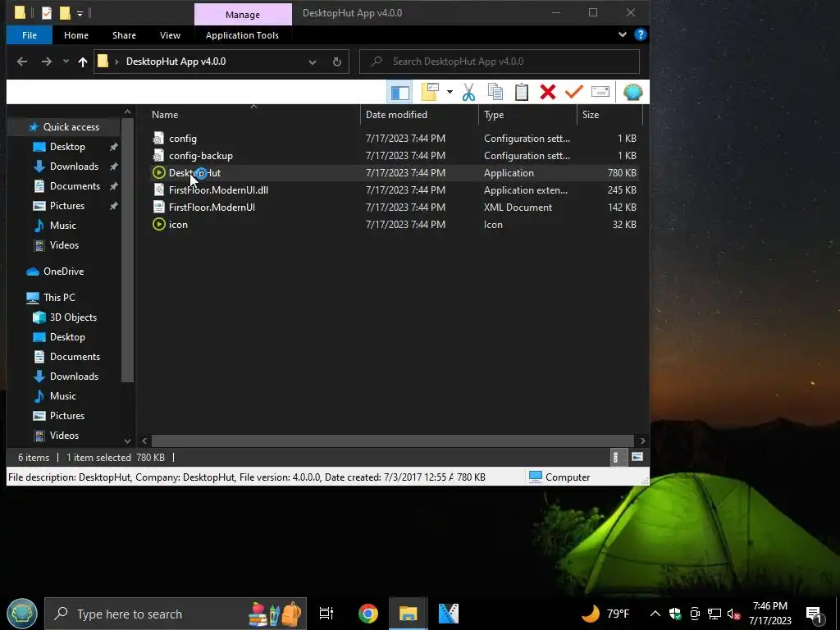Open pinned Desktop under Quick access

pos(67,147)
